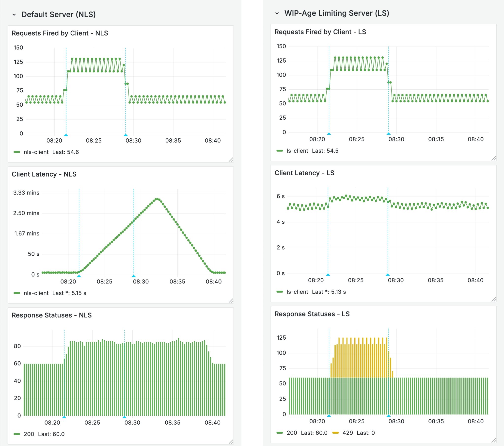Toggle the 200 series in the Response Statuses - LS legend
This screenshot has height=446, width=504.
point(292,432)
